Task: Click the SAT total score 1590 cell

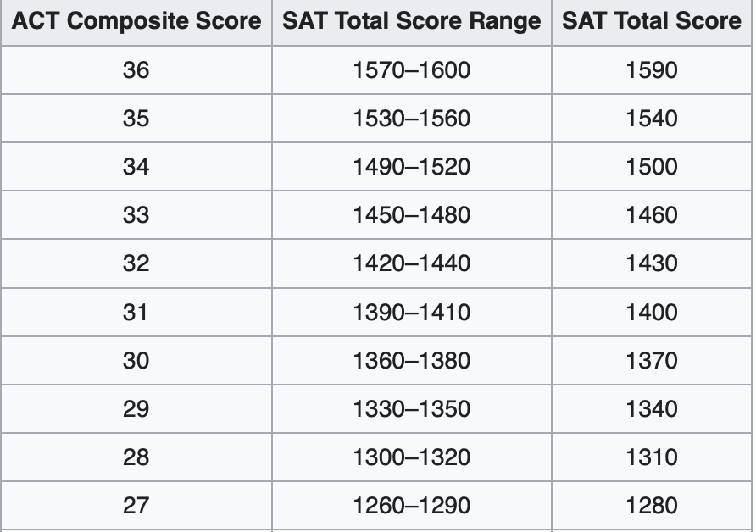Action: pos(652,70)
